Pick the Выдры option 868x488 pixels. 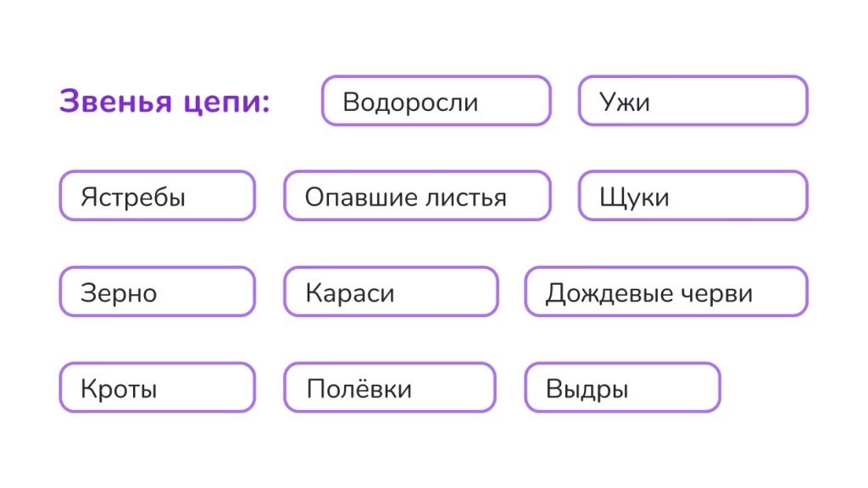point(622,388)
